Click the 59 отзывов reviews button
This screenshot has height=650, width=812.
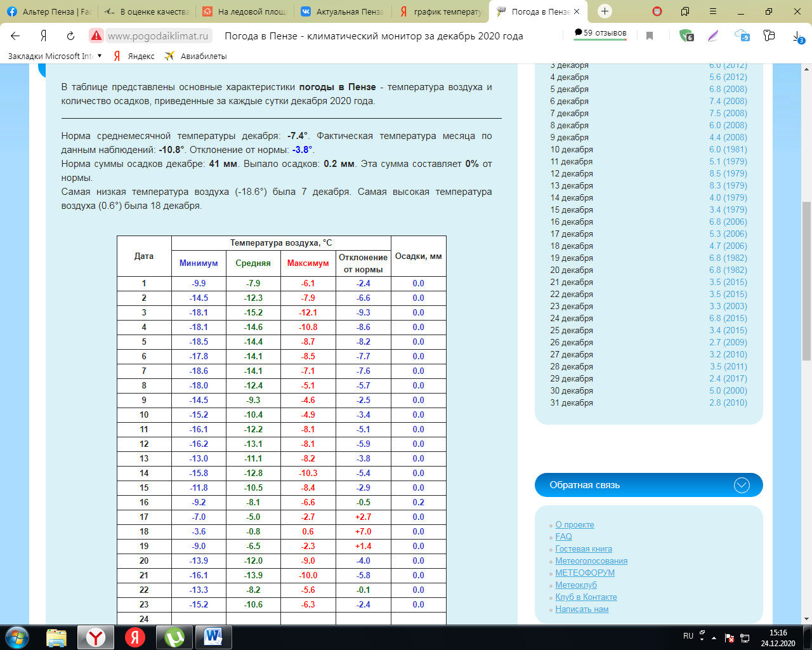coord(600,33)
